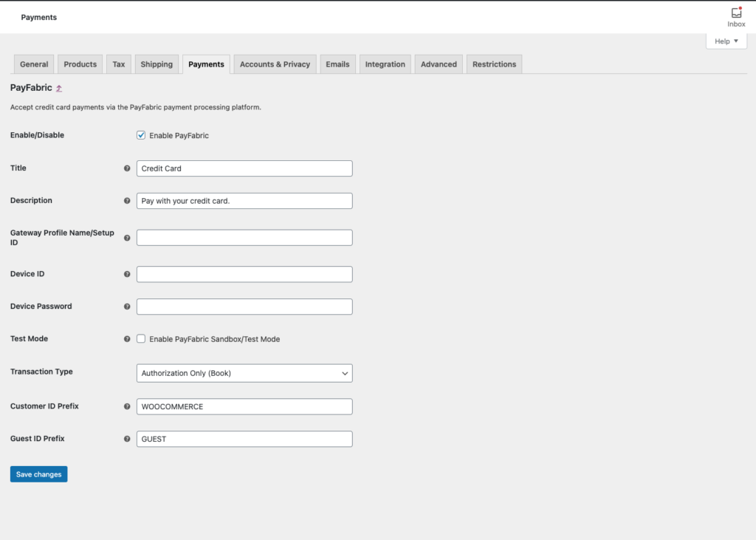This screenshot has width=756, height=540.
Task: Click the Save changes button
Action: (x=38, y=474)
